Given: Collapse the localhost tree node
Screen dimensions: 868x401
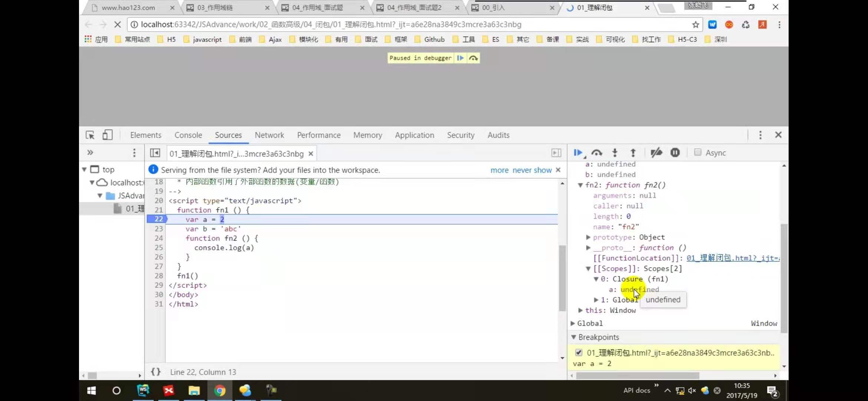Looking at the screenshot, I should [x=92, y=182].
